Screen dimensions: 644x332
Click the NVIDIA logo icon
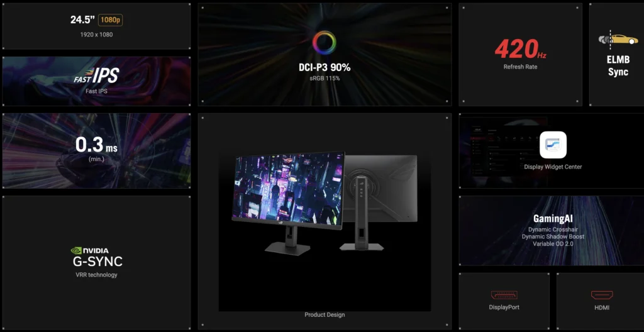point(76,251)
